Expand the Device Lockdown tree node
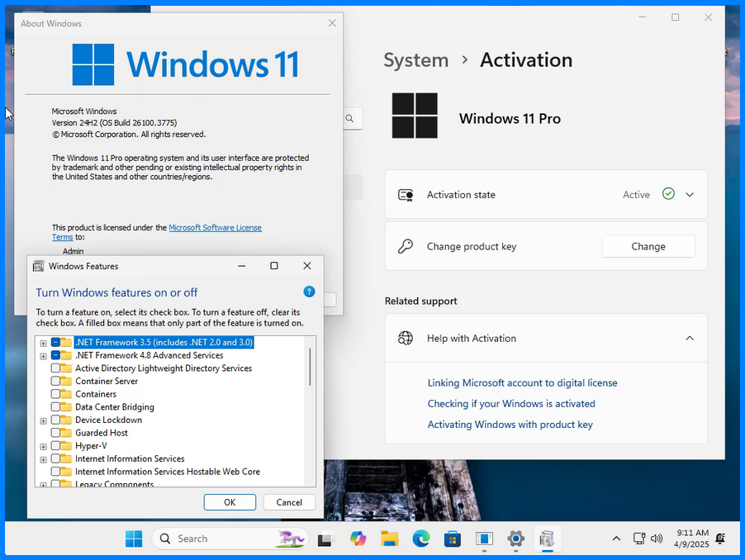 [x=43, y=420]
